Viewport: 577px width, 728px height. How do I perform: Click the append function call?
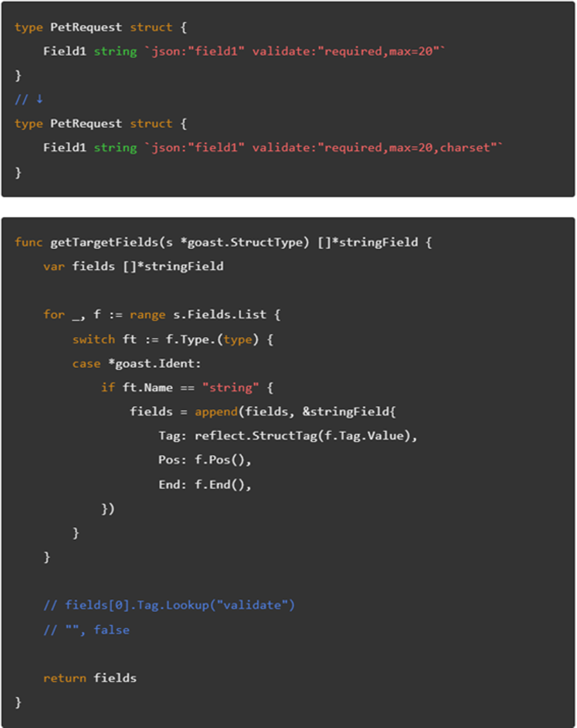click(216, 412)
